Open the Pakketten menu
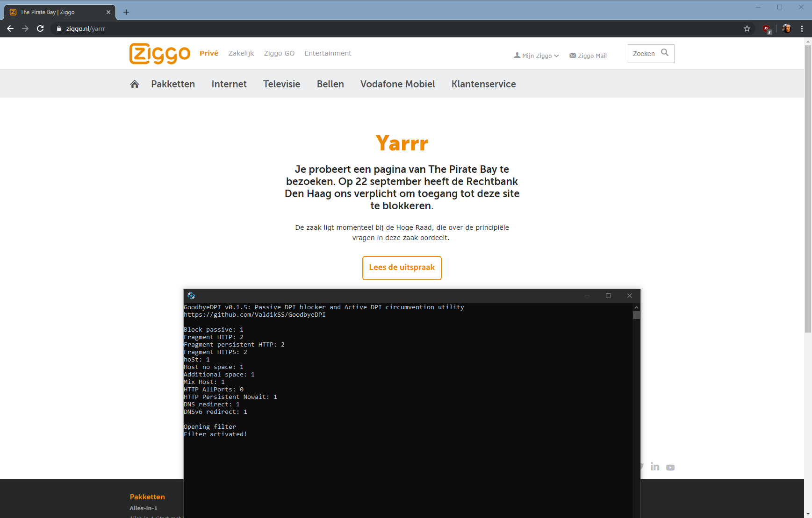This screenshot has height=518, width=812. (x=173, y=84)
